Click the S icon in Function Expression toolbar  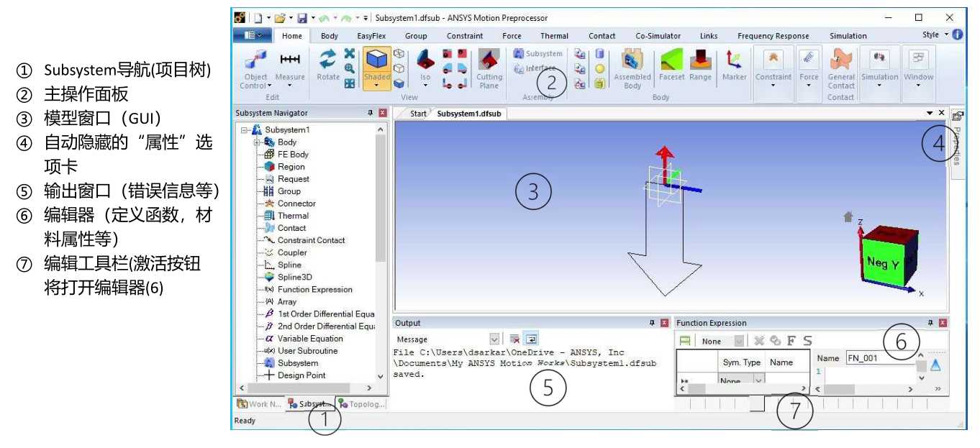(x=807, y=341)
